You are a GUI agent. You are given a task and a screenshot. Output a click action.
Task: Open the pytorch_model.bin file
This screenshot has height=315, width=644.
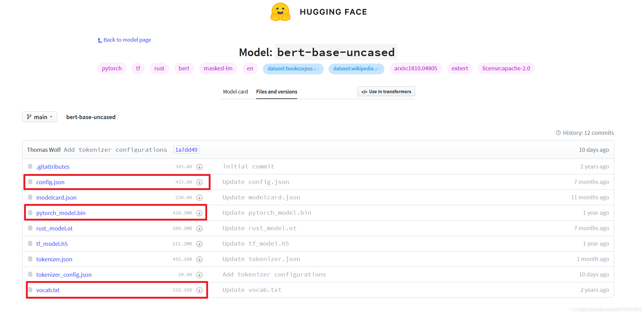click(x=61, y=213)
